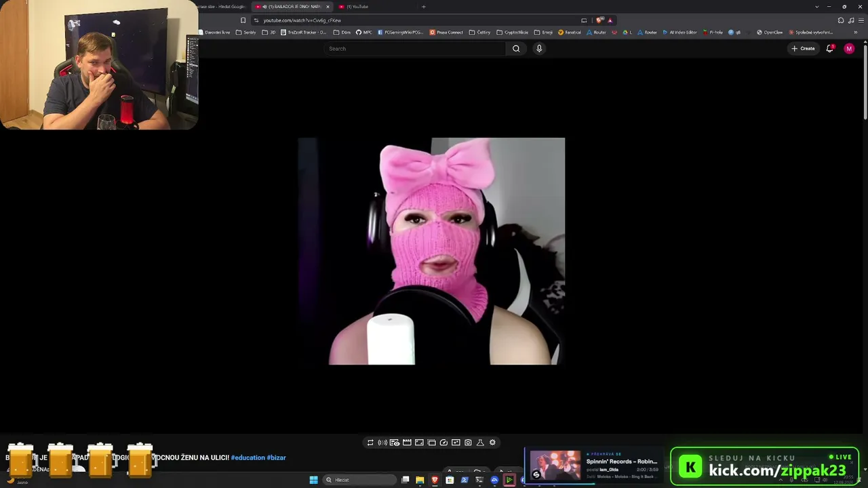Open the browser tab list chevron
Screen dimensions: 868x488
(x=816, y=7)
